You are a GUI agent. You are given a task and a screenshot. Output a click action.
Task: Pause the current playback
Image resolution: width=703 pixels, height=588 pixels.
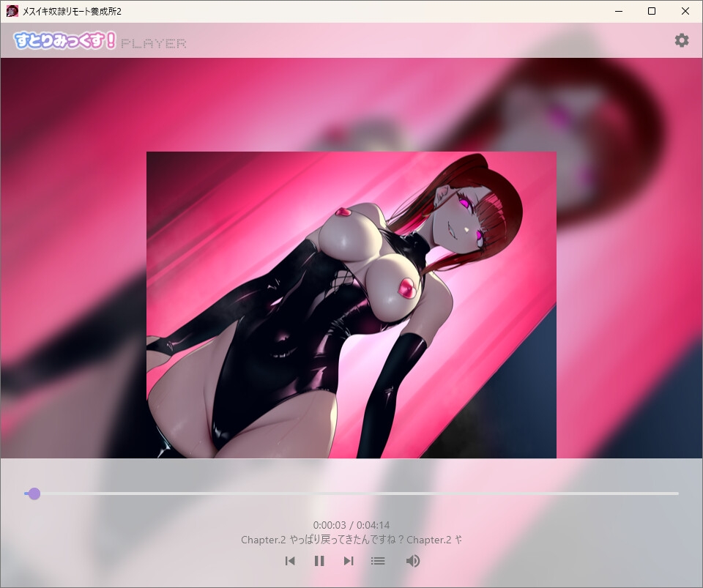point(319,561)
